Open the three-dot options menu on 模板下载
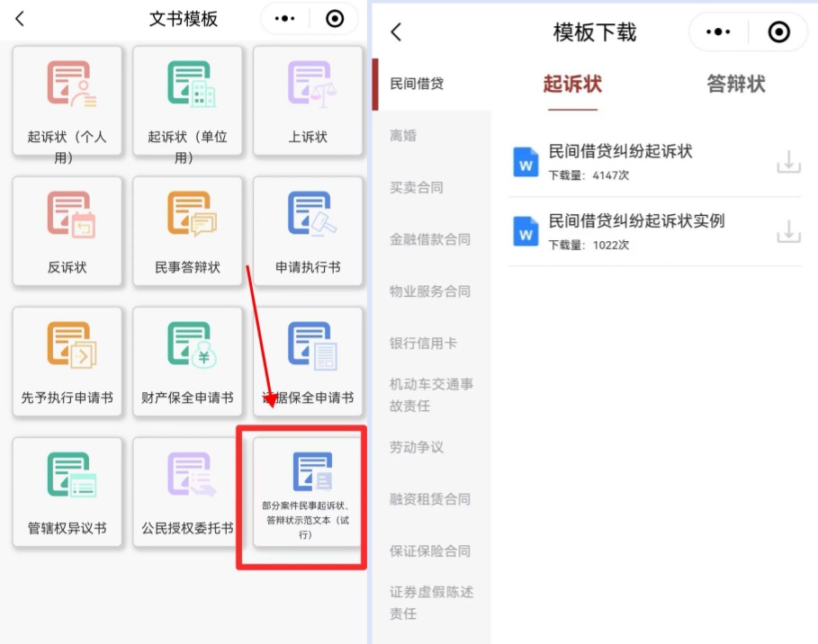This screenshot has width=818, height=644. tap(717, 31)
